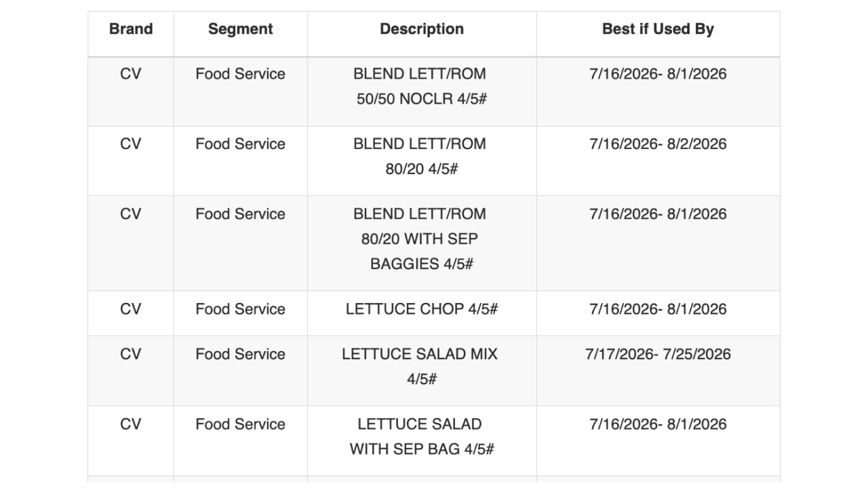Click the date range 7/16/2026- 8/2/2026
This screenshot has width=868, height=488.
(x=658, y=144)
